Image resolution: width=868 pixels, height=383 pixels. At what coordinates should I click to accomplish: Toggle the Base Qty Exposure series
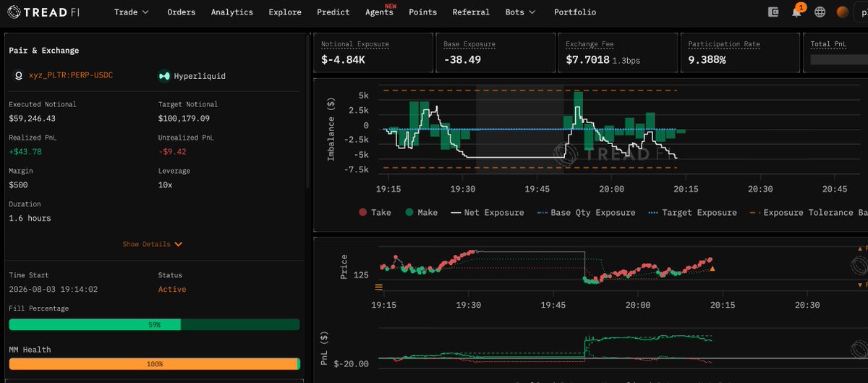coord(586,213)
